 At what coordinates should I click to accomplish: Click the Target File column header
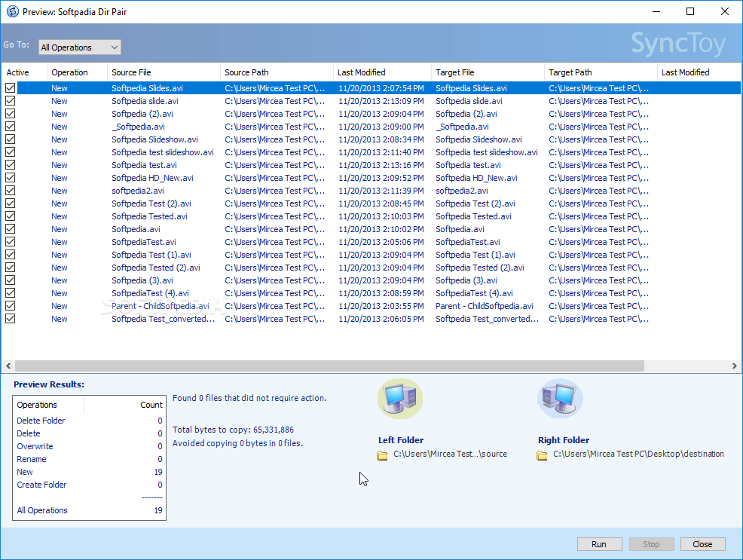[488, 72]
